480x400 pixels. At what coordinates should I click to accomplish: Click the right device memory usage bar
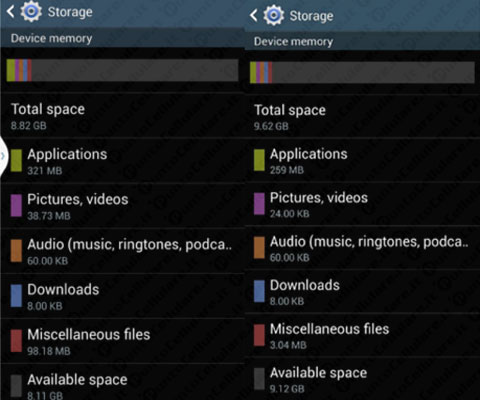point(362,72)
